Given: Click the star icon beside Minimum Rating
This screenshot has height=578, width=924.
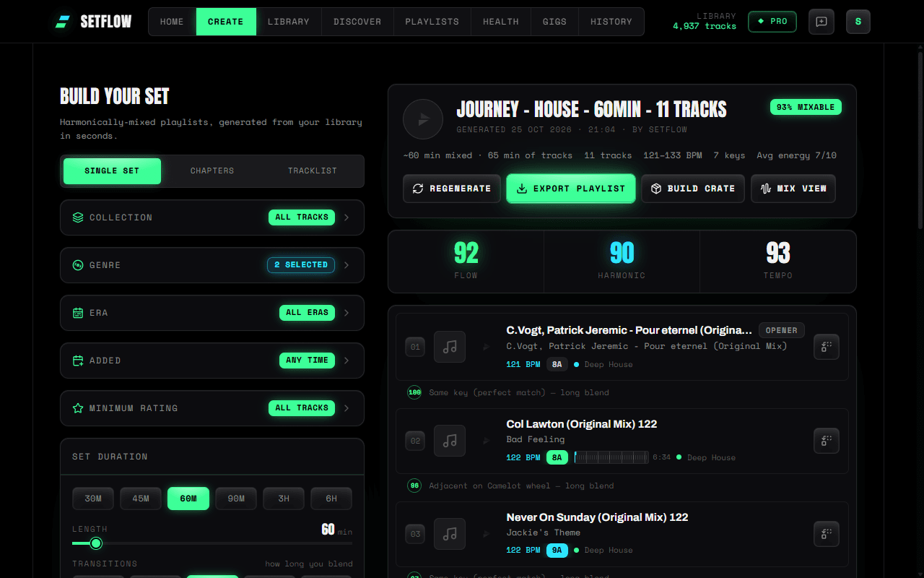Looking at the screenshot, I should point(78,408).
